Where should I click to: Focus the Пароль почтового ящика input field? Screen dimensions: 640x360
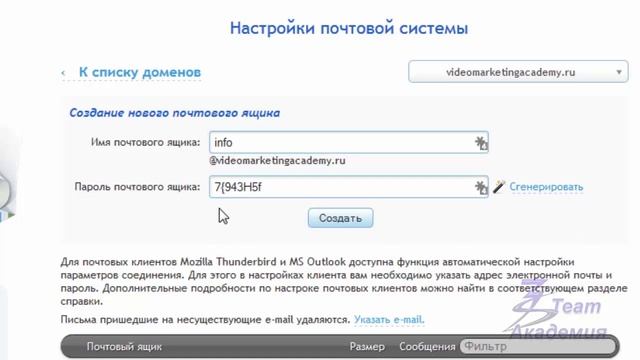(x=349, y=187)
